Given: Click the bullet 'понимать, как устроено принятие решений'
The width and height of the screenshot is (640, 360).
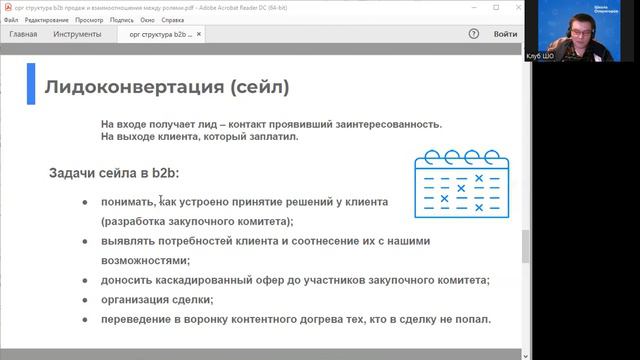Looking at the screenshot, I should pos(244,202).
